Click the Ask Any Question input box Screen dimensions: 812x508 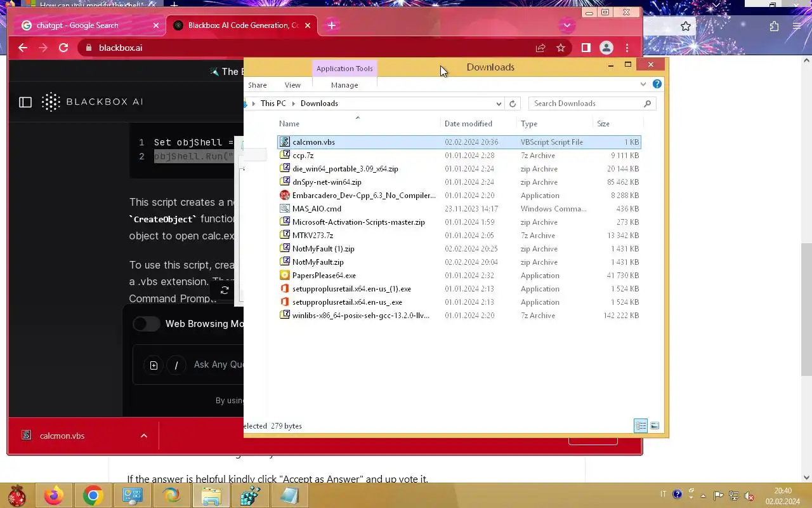pyautogui.click(x=219, y=364)
